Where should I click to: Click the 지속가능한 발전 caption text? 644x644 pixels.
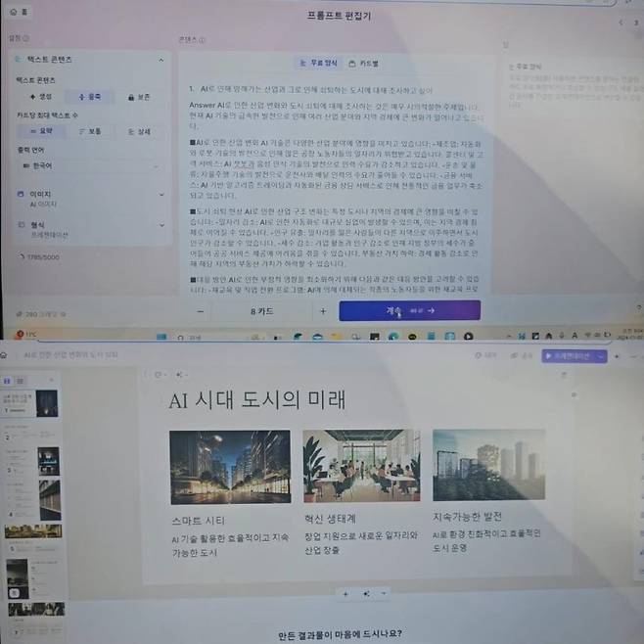tap(468, 517)
